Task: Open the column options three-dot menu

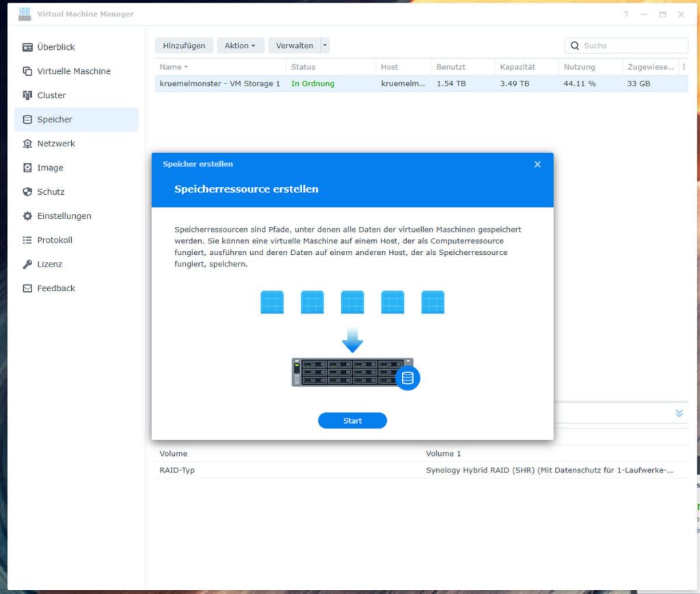Action: (684, 67)
